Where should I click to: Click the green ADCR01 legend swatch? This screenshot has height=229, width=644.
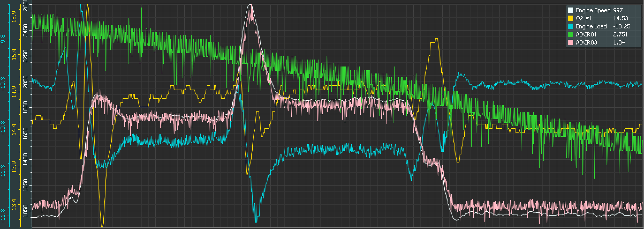[570, 34]
